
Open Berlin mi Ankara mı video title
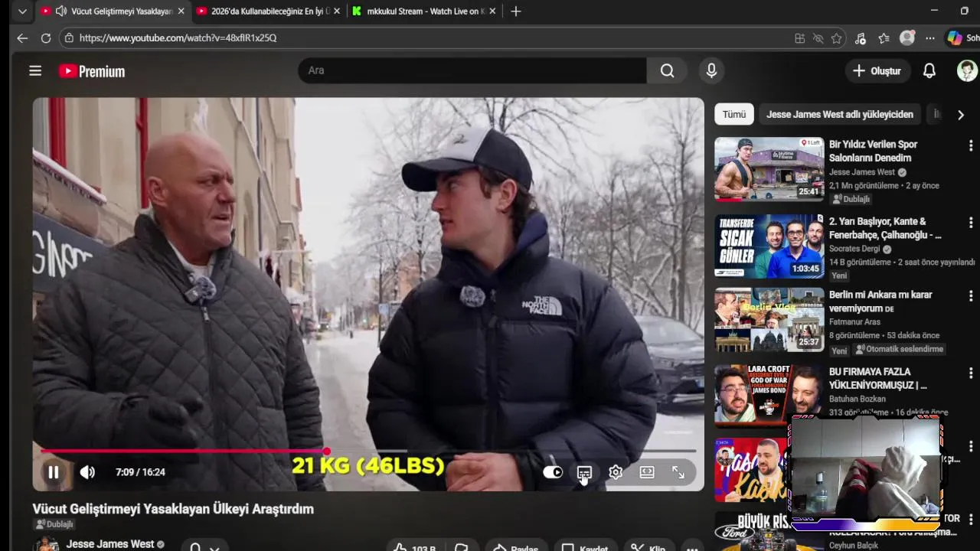[880, 302]
